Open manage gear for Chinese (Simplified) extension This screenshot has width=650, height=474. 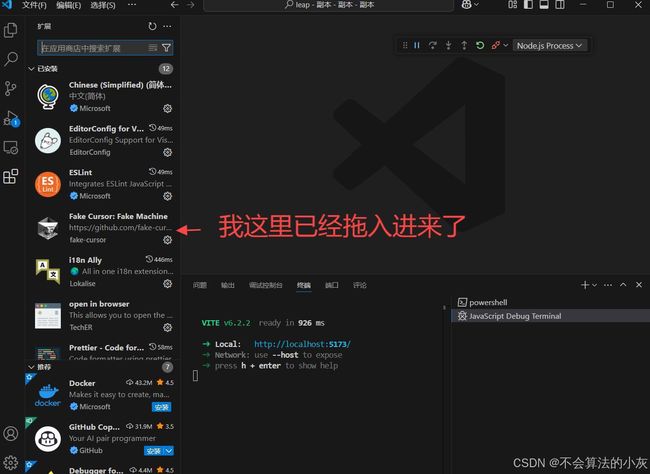(167, 108)
